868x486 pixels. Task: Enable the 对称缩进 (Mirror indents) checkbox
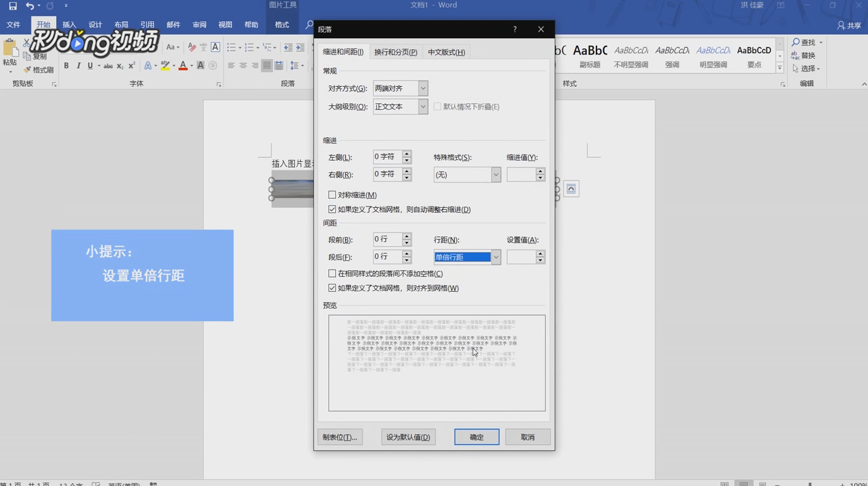[x=332, y=195]
